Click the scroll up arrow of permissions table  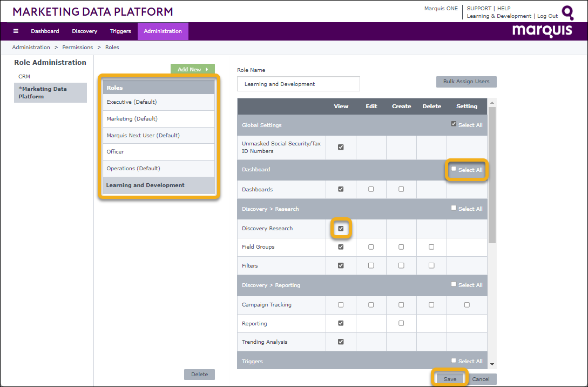[x=492, y=103]
